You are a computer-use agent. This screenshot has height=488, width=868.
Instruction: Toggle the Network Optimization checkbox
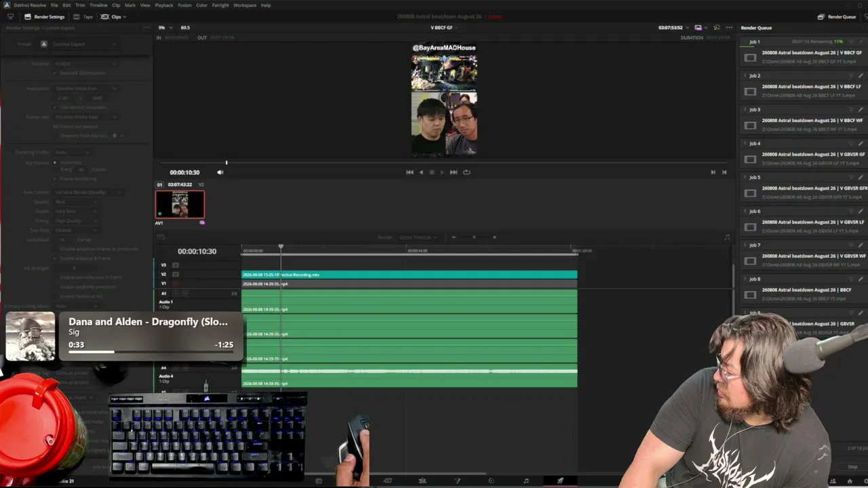point(56,73)
